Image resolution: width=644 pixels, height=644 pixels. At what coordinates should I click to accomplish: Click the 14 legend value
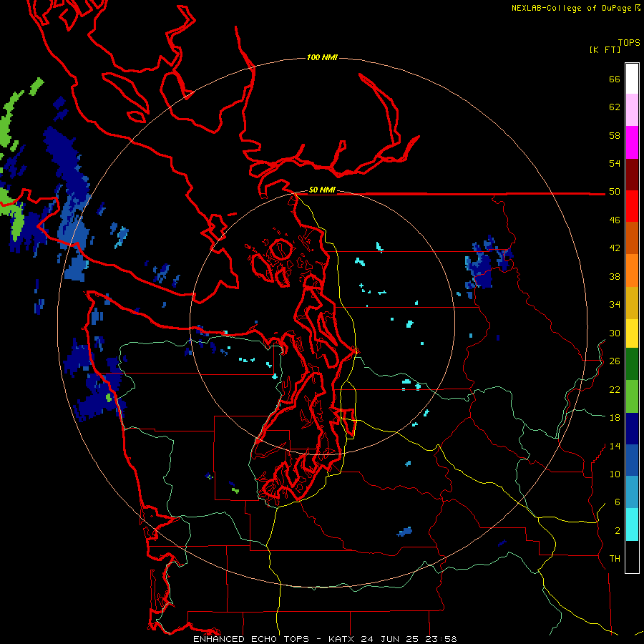tap(615, 446)
